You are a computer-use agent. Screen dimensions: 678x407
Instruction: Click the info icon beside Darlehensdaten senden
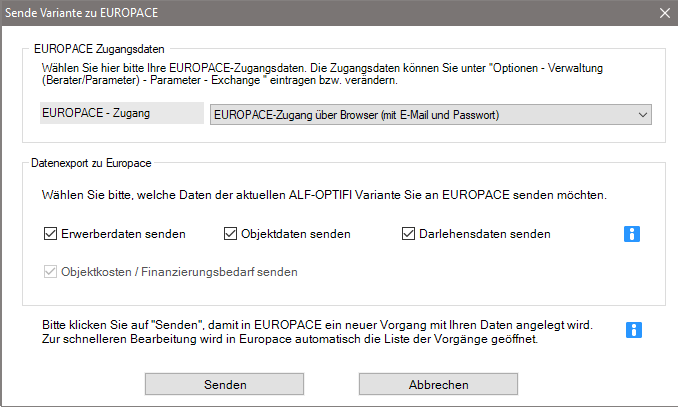click(632, 234)
